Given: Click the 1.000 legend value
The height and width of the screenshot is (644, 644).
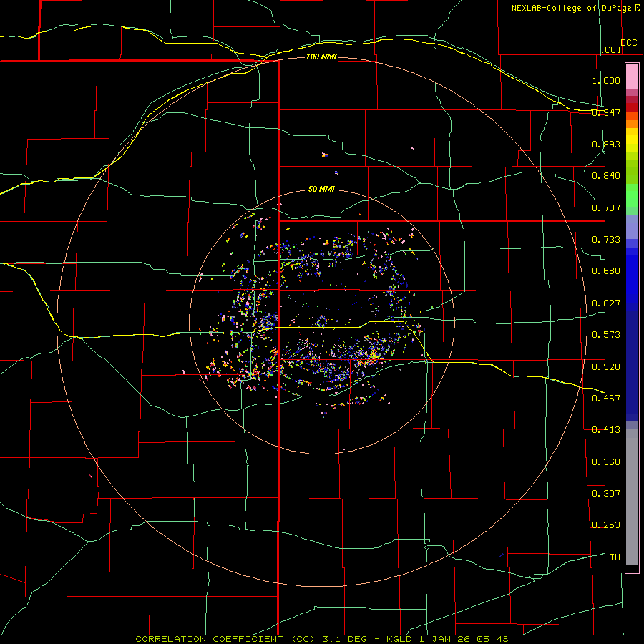Looking at the screenshot, I should click(606, 80).
